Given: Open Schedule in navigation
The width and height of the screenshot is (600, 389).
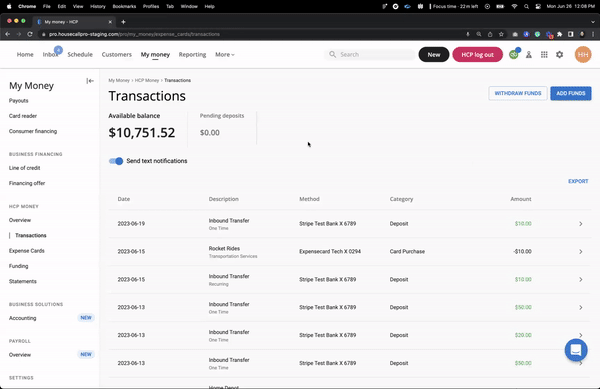Looking at the screenshot, I should tap(80, 55).
